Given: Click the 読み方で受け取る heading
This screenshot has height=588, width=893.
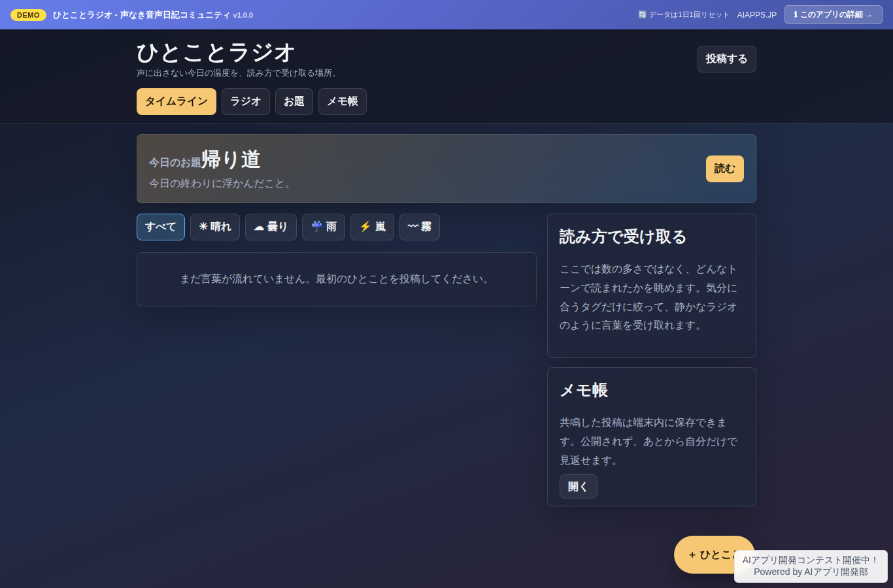Looking at the screenshot, I should 623,237.
